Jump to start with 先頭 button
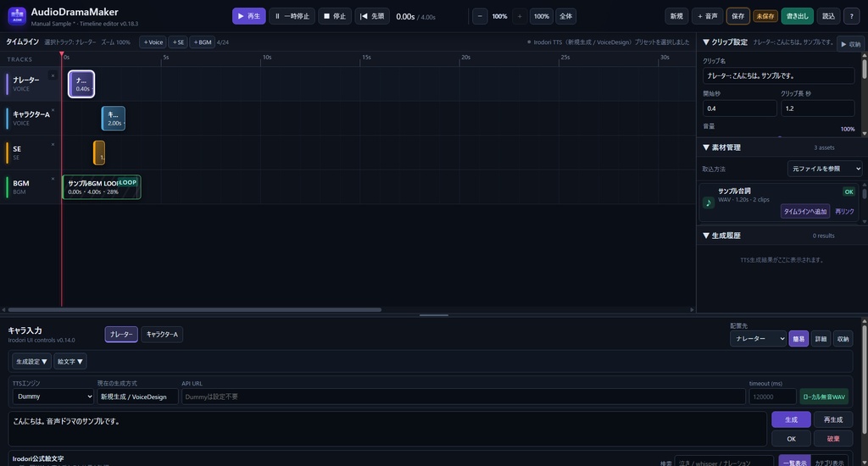The height and width of the screenshot is (466, 868). pos(372,16)
